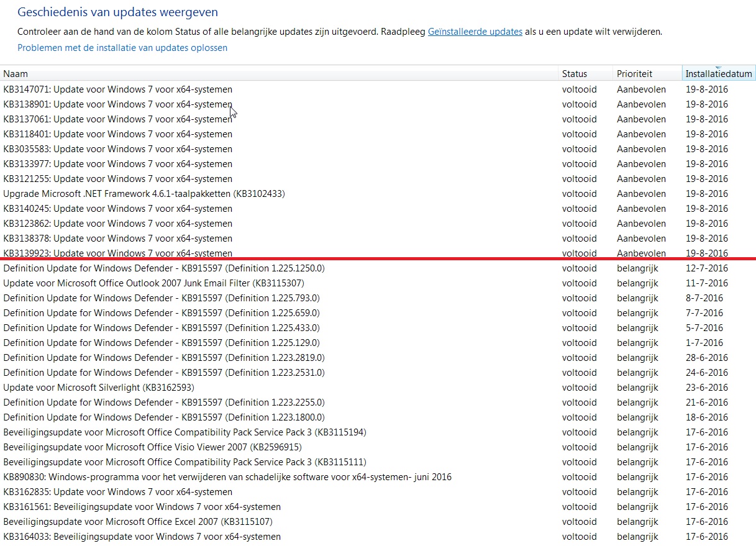Select Outlook 2007 Junk Email Filter update
Image resolution: width=756 pixels, height=546 pixels.
coord(378,283)
